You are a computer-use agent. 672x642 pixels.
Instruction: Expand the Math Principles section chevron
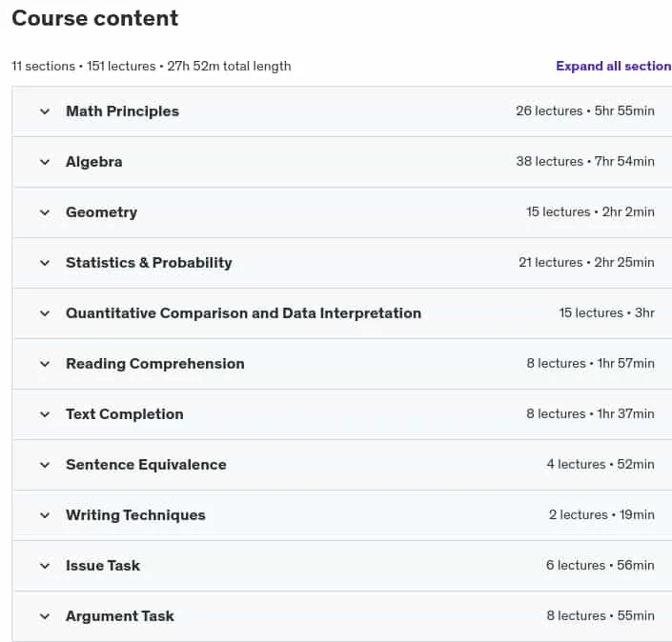[45, 111]
